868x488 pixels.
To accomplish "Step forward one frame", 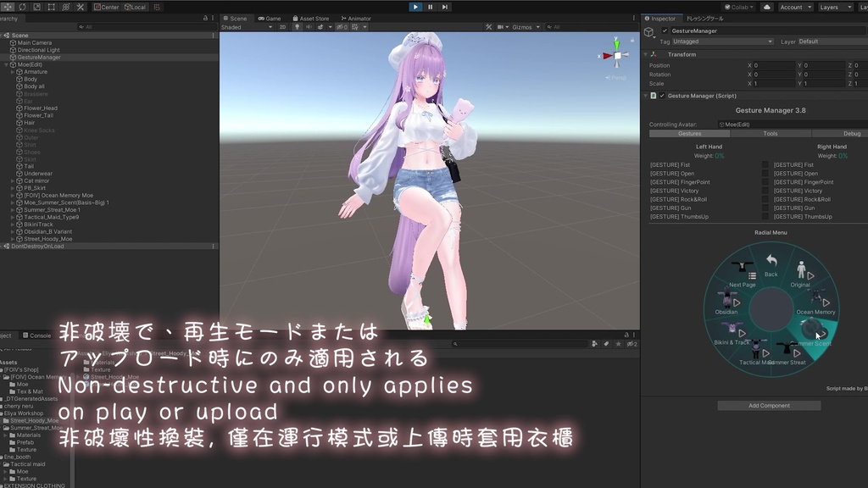I will point(444,7).
